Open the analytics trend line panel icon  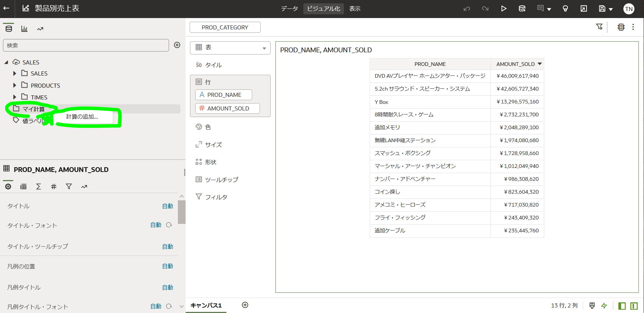pos(40,29)
